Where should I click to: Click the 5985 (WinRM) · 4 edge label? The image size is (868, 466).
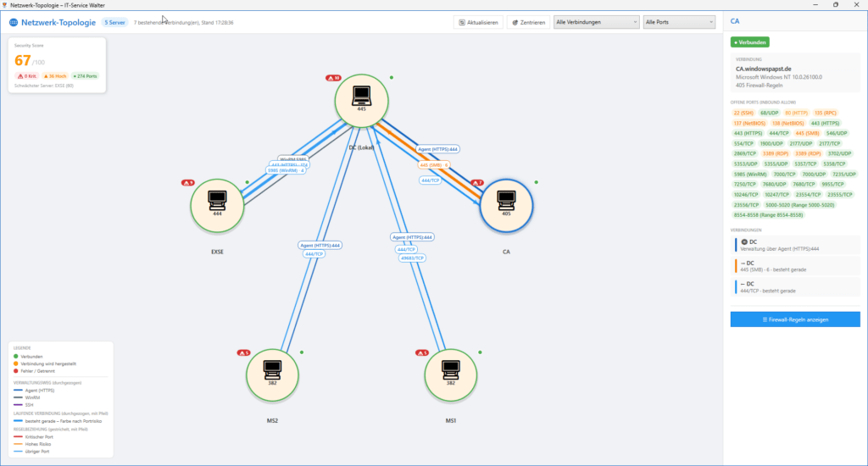(x=286, y=170)
